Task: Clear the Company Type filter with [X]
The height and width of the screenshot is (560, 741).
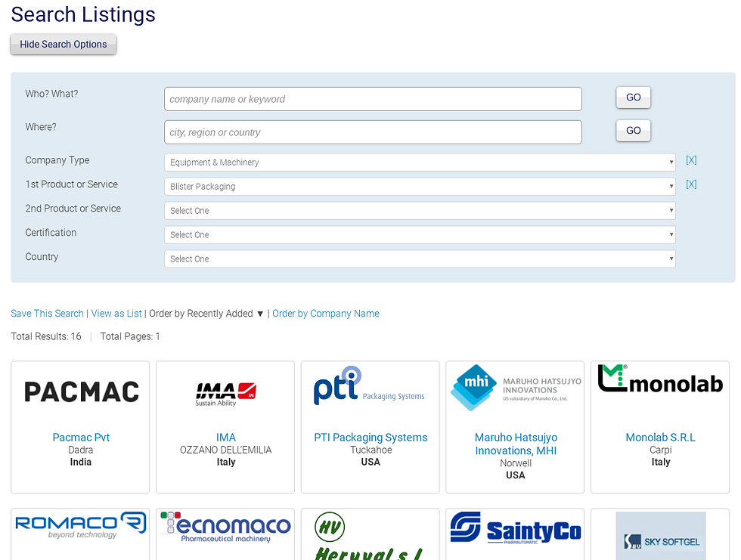Action: coord(691,160)
